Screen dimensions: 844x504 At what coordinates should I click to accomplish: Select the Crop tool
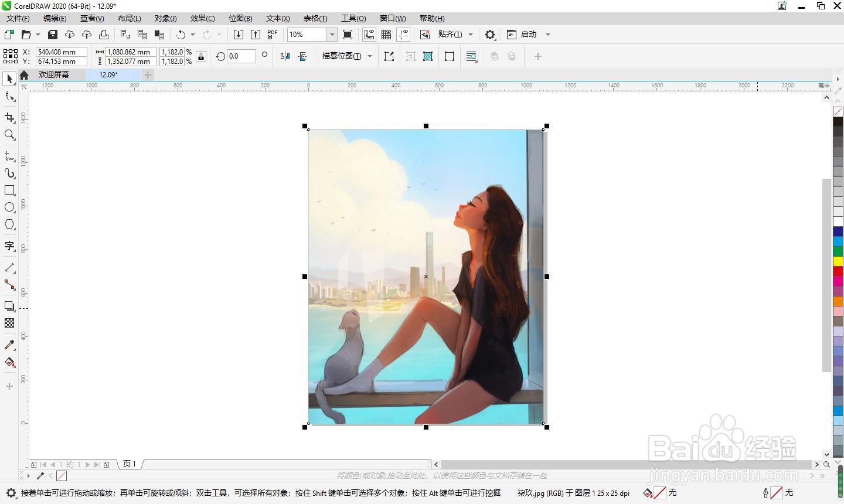click(9, 117)
